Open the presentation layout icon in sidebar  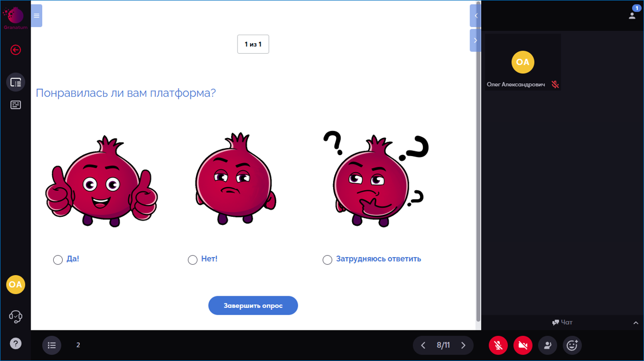pos(16,82)
